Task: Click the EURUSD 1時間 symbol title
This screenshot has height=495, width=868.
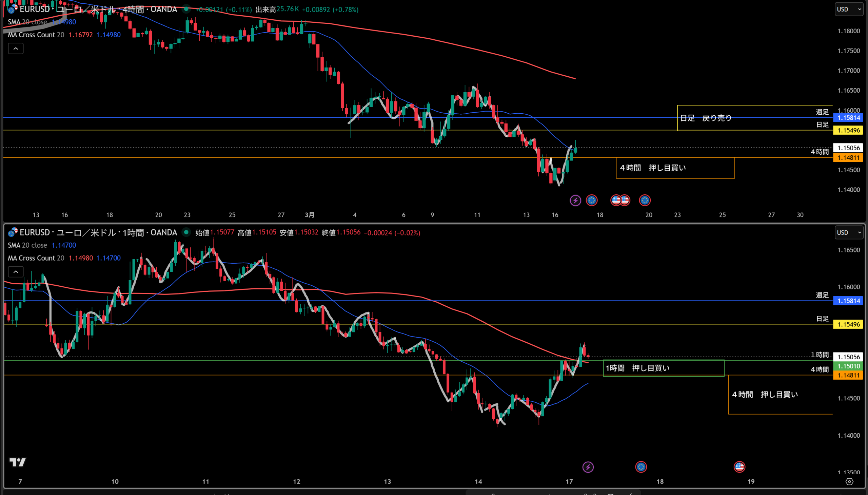Action: point(98,232)
